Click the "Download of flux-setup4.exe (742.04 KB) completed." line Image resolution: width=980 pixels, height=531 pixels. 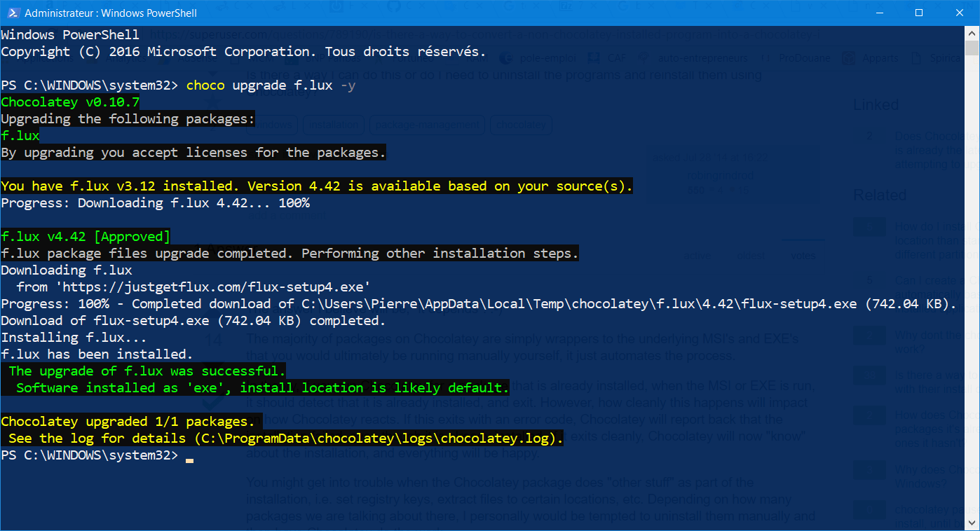coord(193,321)
